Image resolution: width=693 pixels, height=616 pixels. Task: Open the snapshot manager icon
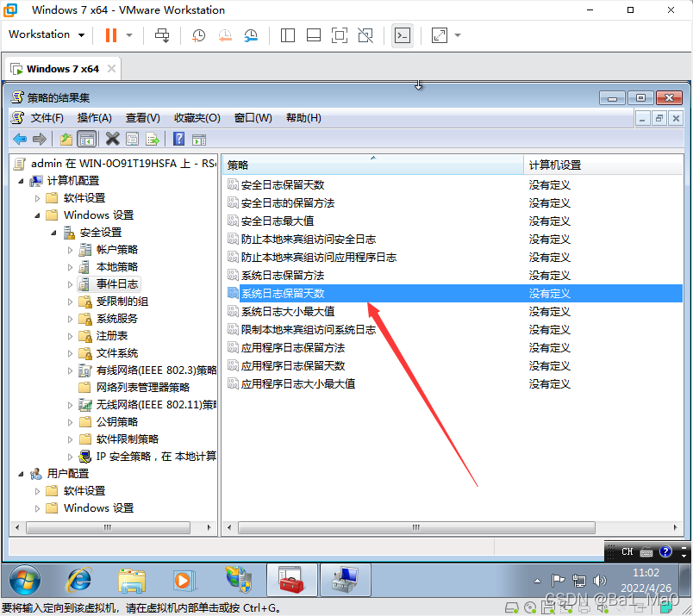(251, 35)
